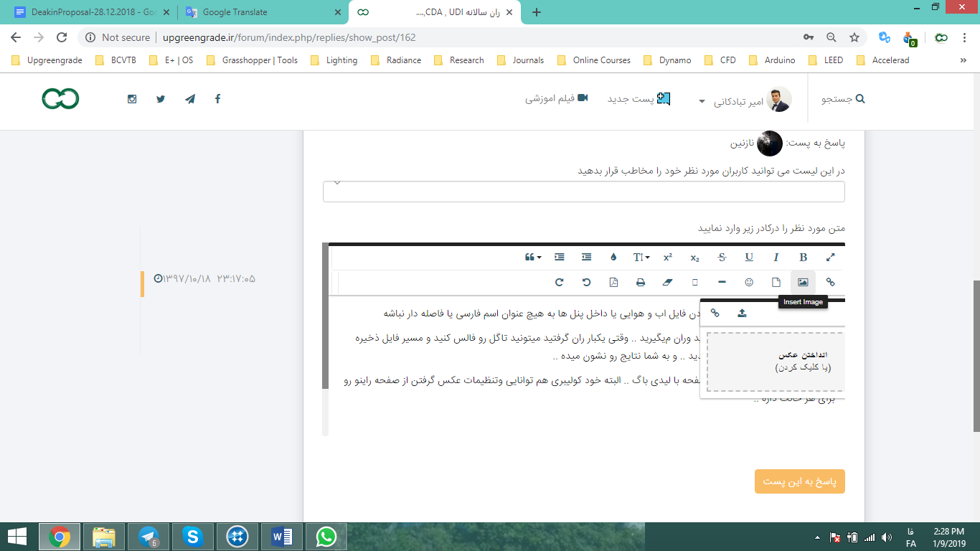Click the Insert Image toolbar icon
This screenshot has height=551, width=980.
pos(804,282)
